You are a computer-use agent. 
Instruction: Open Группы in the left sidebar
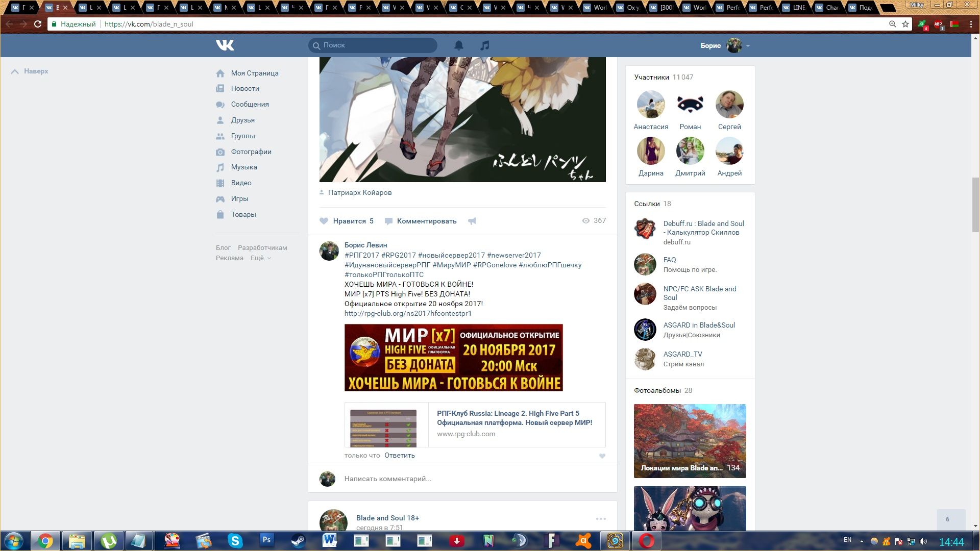(x=242, y=136)
